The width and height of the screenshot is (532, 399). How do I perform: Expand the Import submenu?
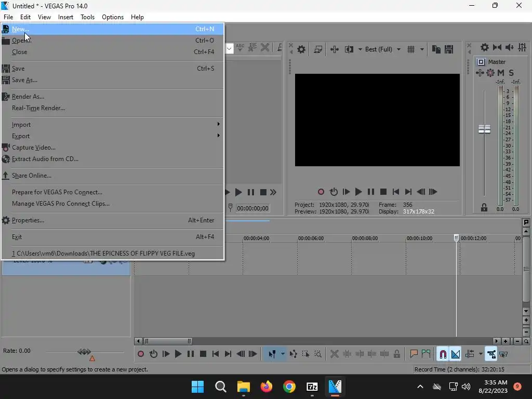112,125
